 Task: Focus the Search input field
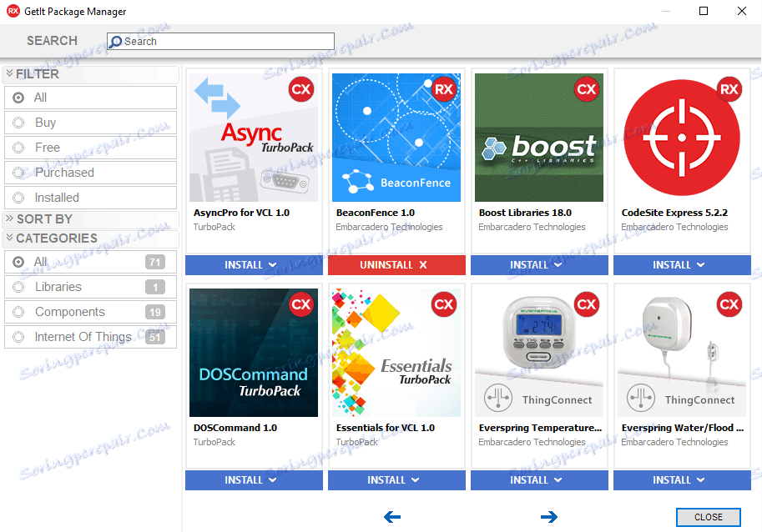[x=220, y=41]
